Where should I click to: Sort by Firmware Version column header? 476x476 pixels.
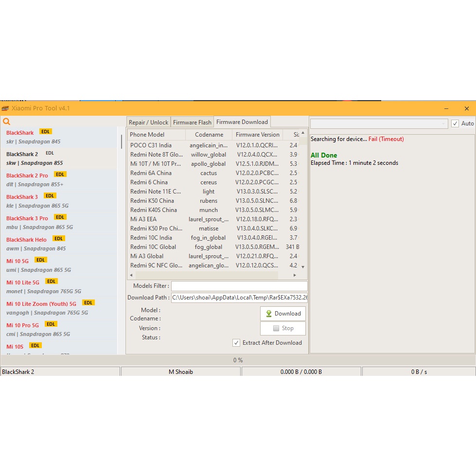257,135
